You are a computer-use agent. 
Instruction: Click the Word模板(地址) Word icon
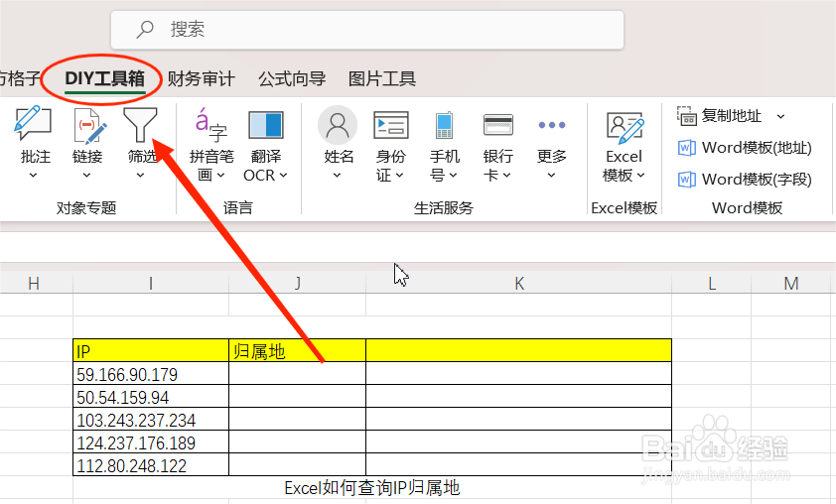pos(686,148)
